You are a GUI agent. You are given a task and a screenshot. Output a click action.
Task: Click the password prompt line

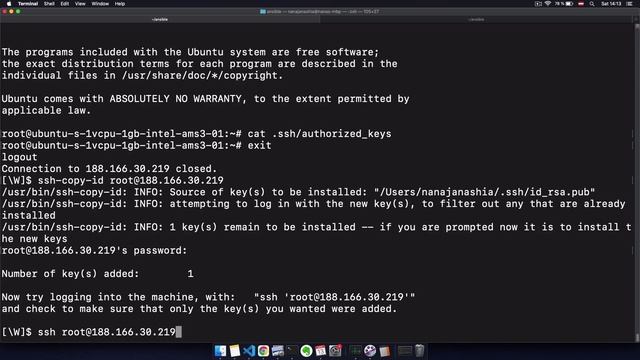click(94, 250)
